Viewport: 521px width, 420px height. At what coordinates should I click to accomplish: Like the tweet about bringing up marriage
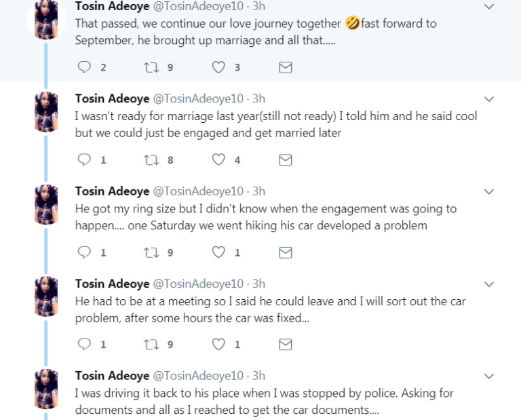click(x=218, y=67)
